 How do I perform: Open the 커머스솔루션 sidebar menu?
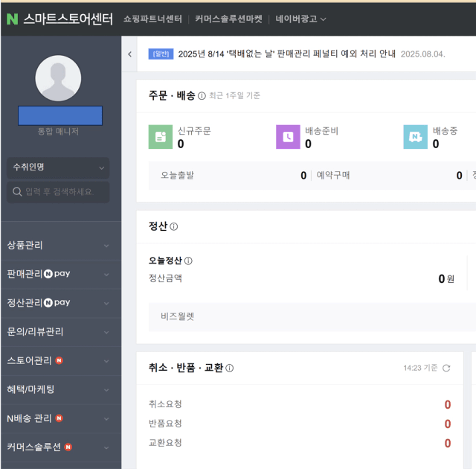(x=61, y=447)
